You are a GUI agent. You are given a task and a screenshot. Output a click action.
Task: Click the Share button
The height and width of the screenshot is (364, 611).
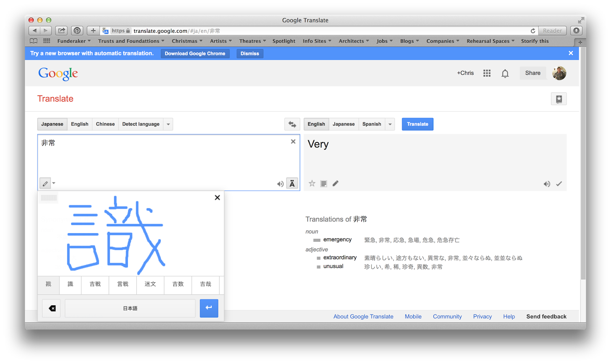pyautogui.click(x=533, y=73)
